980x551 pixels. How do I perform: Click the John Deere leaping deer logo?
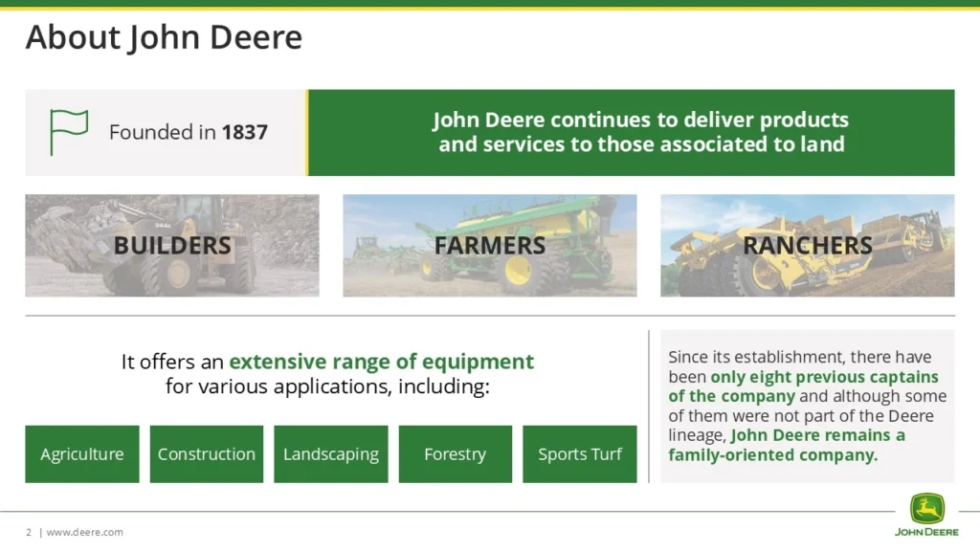[926, 509]
